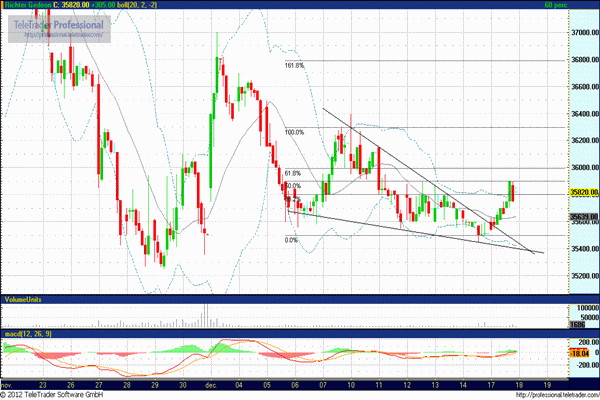Viewport: 600px width, 400px height.
Task: Select the tallest volume bar near dec.
Action: click(x=205, y=316)
